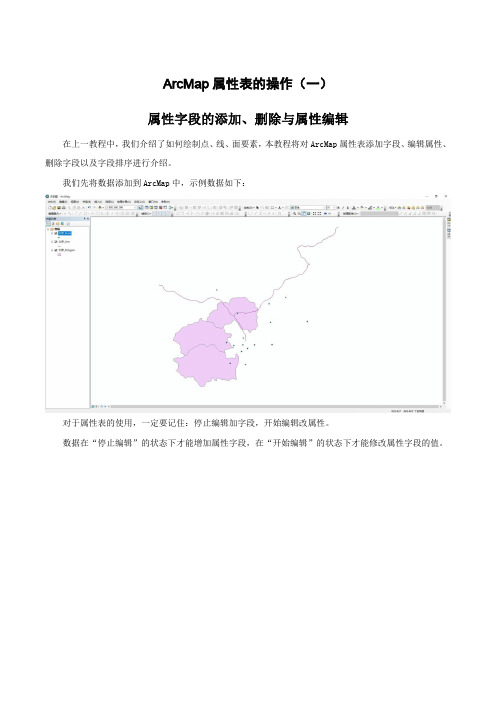Pin the Table of Contents auto-hide
The image size is (496, 702).
tap(84, 218)
